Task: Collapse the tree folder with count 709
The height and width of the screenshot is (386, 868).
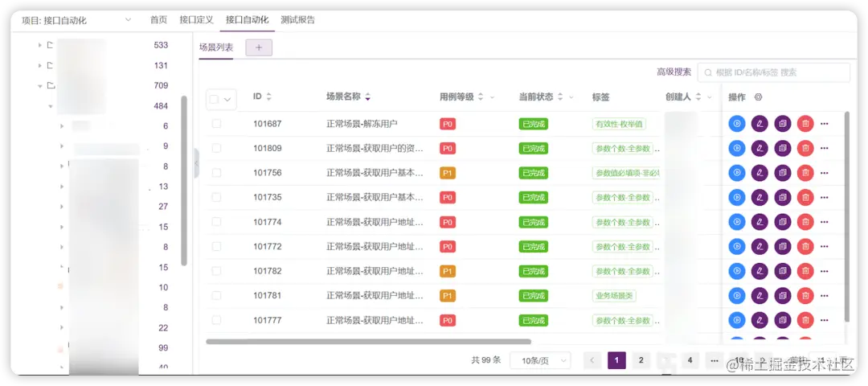Action: [40, 86]
